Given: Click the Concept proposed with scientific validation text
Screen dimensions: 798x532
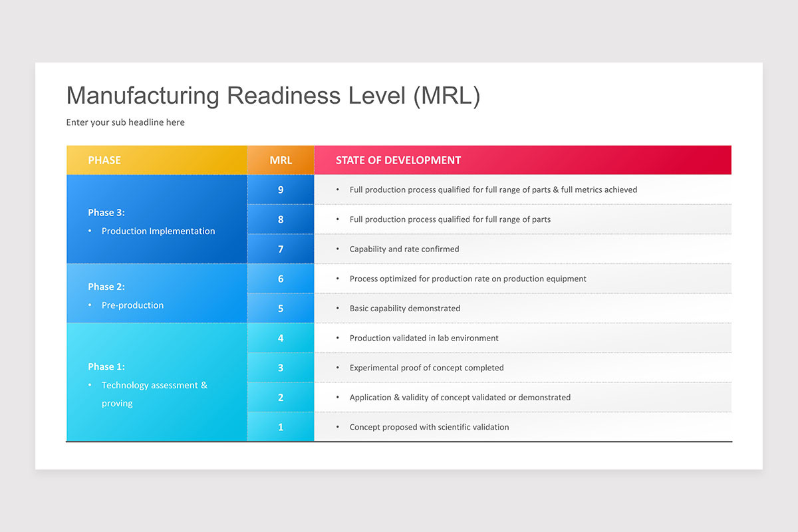Looking at the screenshot, I should click(x=429, y=426).
